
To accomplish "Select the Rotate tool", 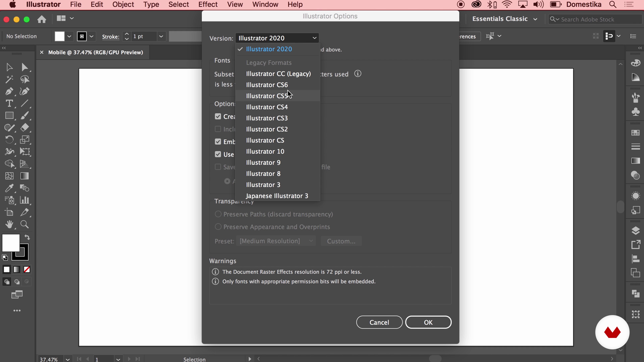I will pyautogui.click(x=9, y=139).
